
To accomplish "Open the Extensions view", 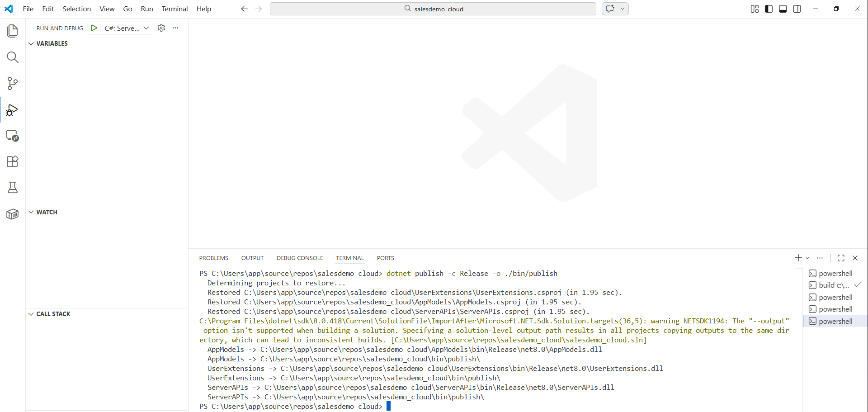I will pos(13,161).
